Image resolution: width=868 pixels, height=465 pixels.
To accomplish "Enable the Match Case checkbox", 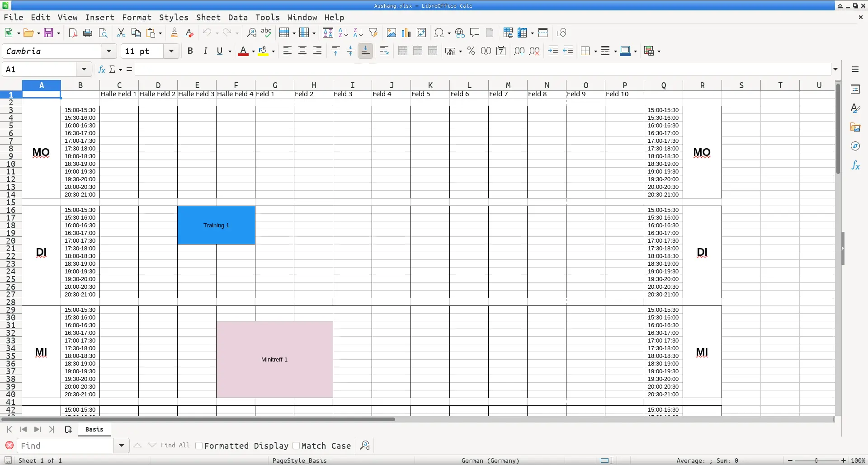I will pyautogui.click(x=296, y=446).
